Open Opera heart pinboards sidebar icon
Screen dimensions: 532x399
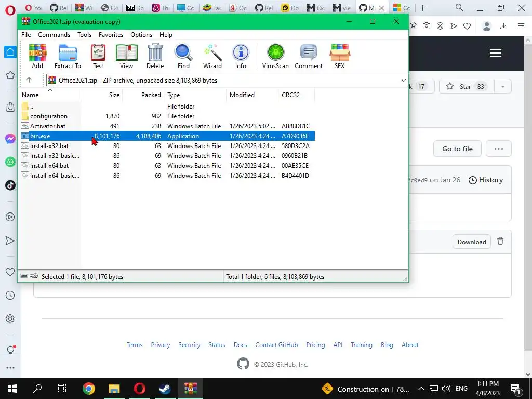10,272
